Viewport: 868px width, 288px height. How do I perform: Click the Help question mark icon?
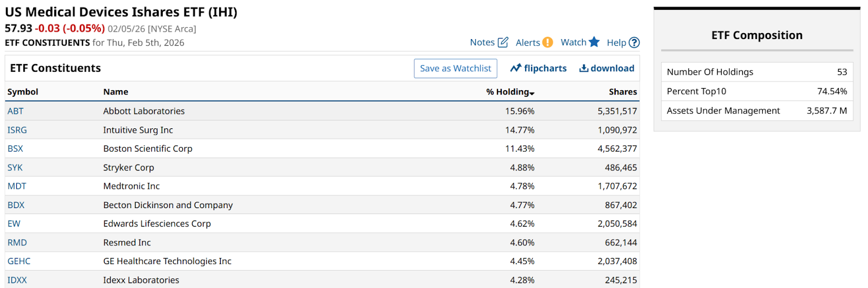pyautogui.click(x=634, y=42)
